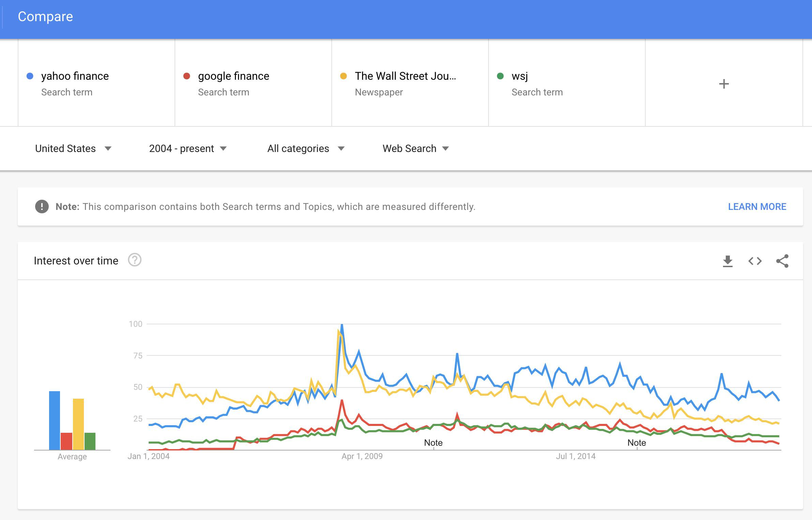
Task: Click the Compare header title
Action: click(x=45, y=16)
